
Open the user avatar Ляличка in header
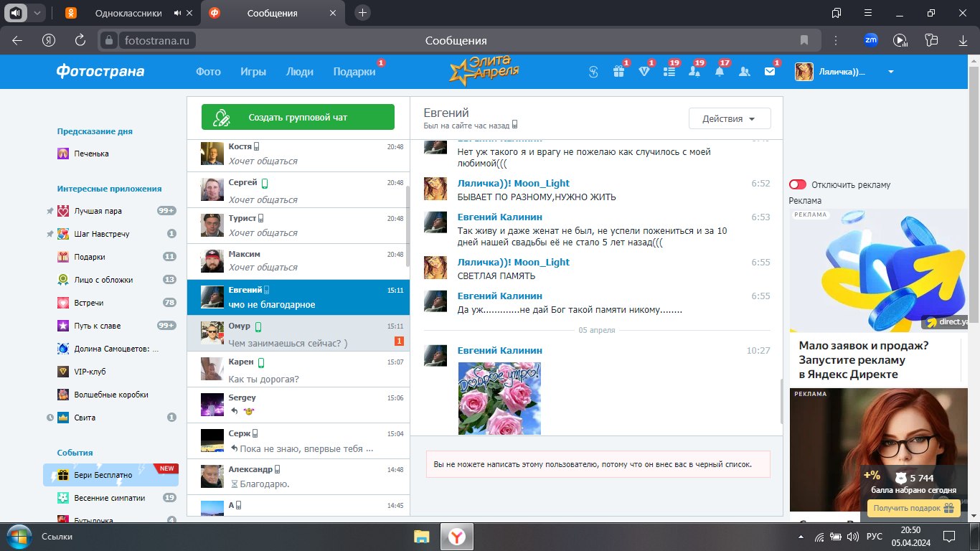pyautogui.click(x=804, y=72)
